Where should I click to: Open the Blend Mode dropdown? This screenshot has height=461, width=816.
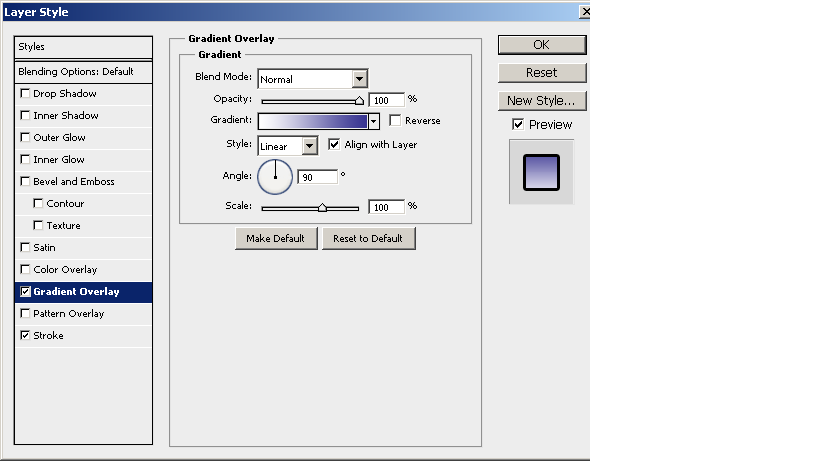(x=360, y=79)
